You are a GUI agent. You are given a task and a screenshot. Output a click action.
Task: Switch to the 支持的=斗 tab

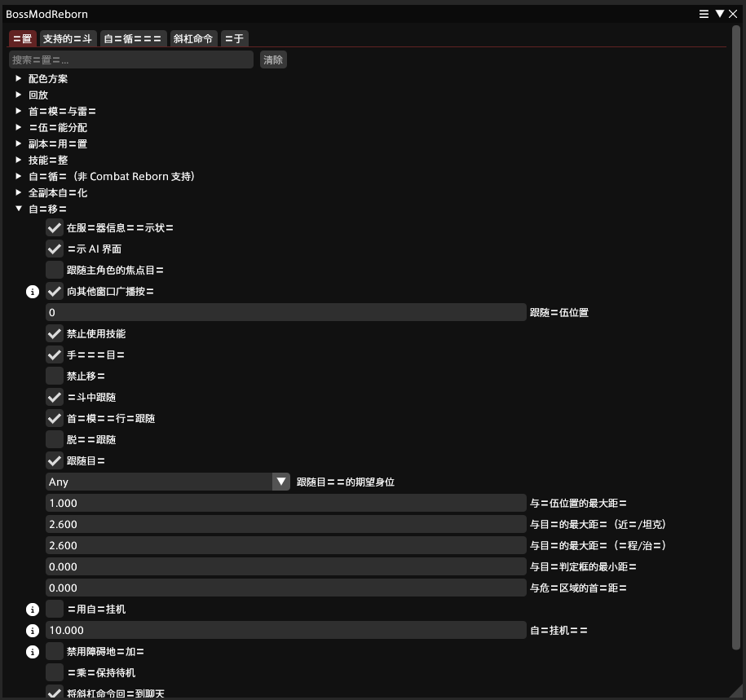click(68, 38)
